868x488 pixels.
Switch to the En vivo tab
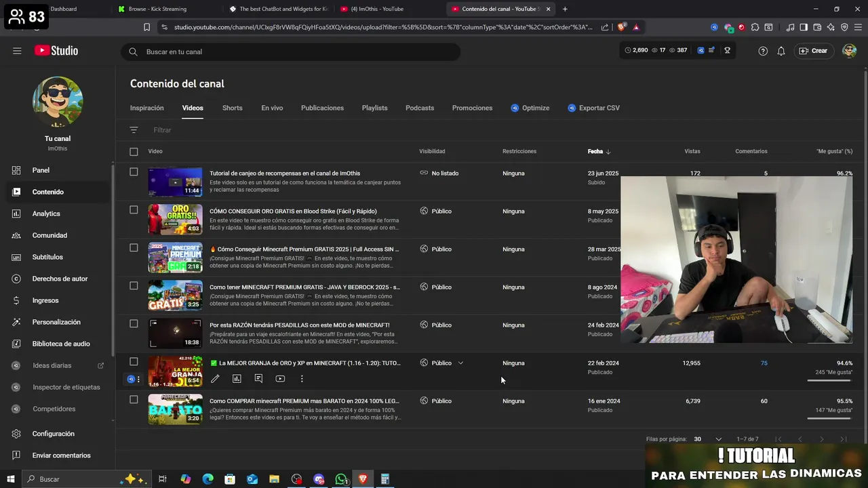pos(272,108)
